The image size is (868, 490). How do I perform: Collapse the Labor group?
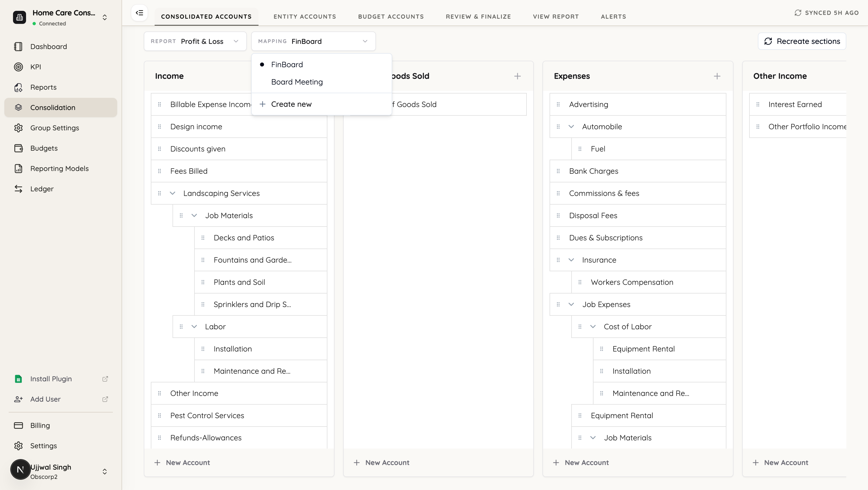click(x=194, y=327)
